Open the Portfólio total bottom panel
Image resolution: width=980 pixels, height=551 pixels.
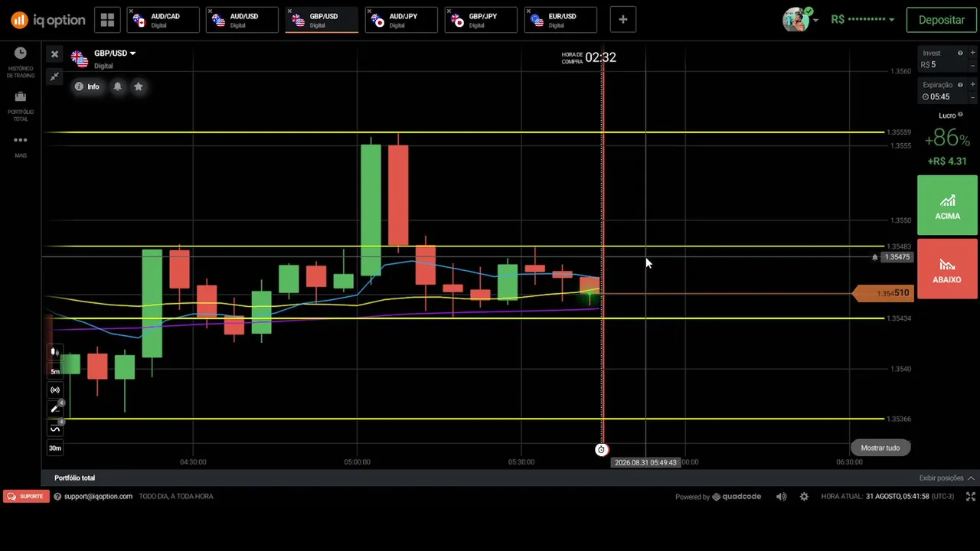tap(74, 478)
